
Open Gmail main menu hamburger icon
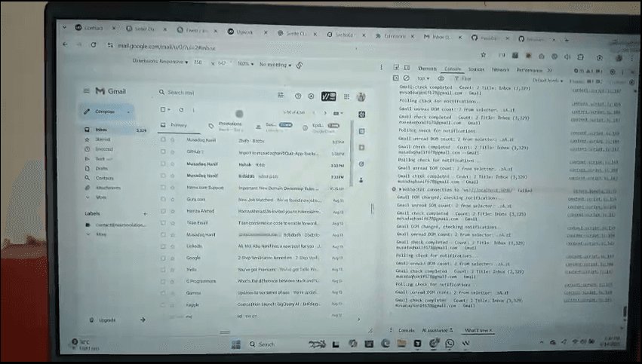[x=87, y=90]
